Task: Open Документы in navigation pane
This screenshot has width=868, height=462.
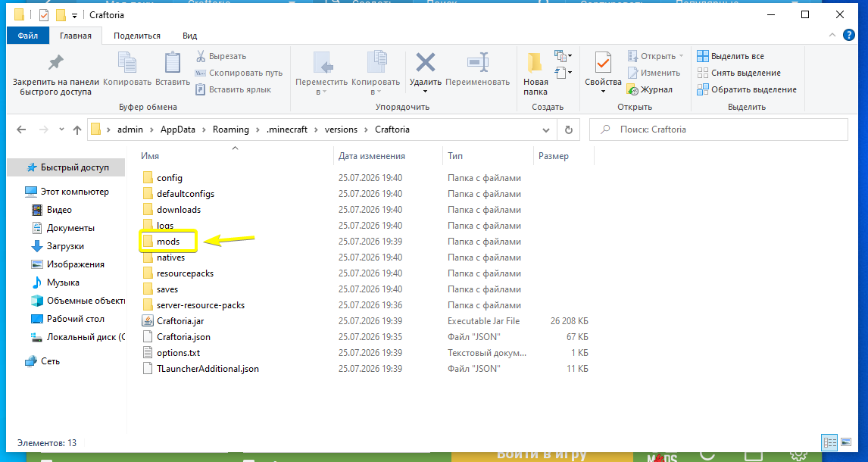Action: pos(63,228)
